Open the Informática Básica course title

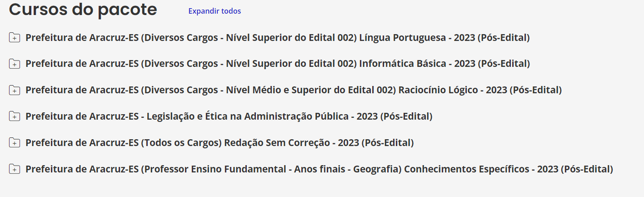click(277, 64)
